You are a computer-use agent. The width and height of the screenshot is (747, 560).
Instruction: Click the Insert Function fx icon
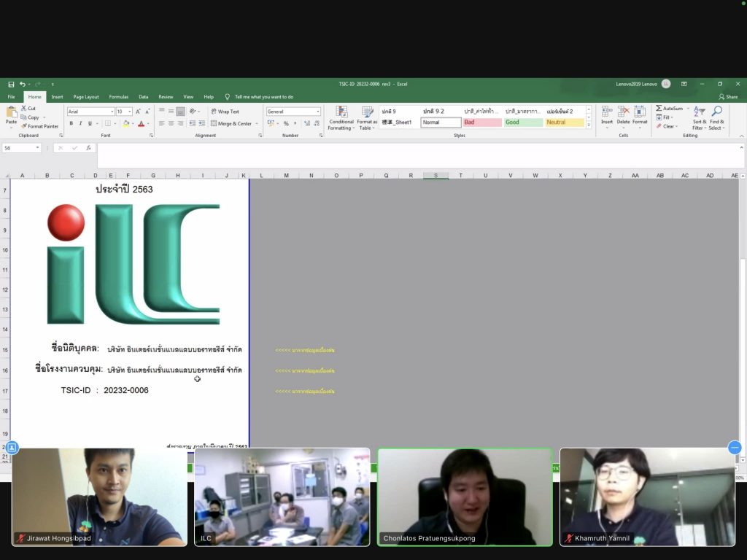(x=88, y=148)
